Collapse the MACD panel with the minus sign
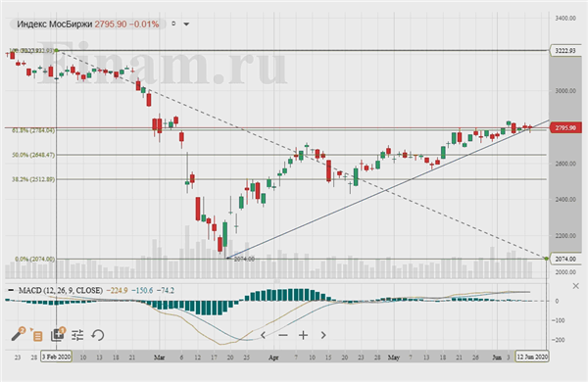 coord(11,290)
